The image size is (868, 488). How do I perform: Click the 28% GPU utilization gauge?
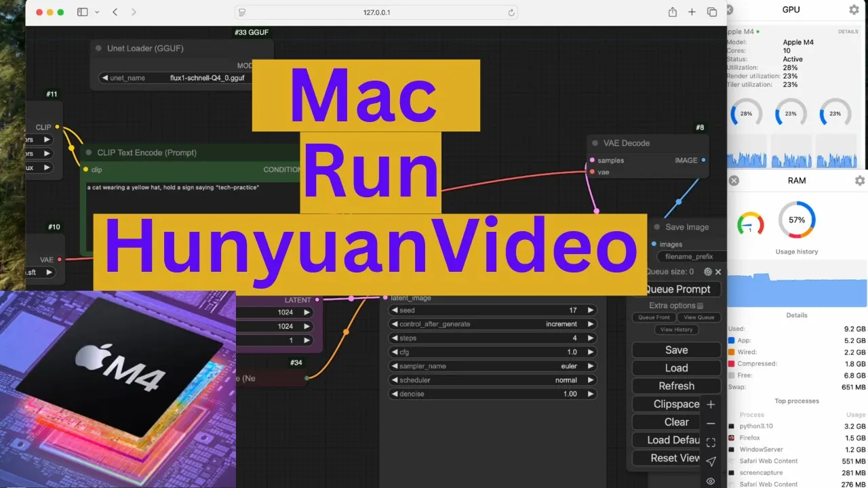click(747, 114)
